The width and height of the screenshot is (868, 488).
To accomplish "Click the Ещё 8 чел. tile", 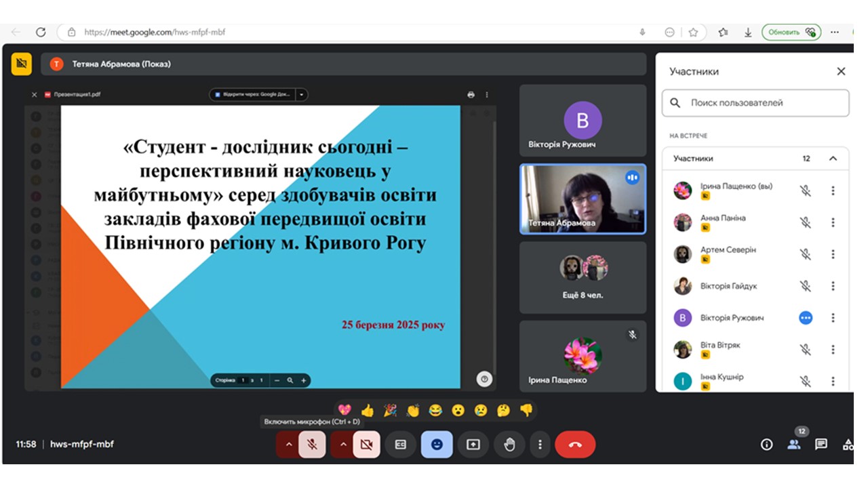I will pos(583,277).
